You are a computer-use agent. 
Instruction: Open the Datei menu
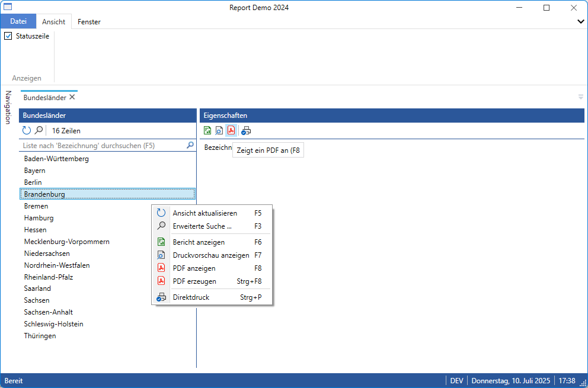coord(18,21)
